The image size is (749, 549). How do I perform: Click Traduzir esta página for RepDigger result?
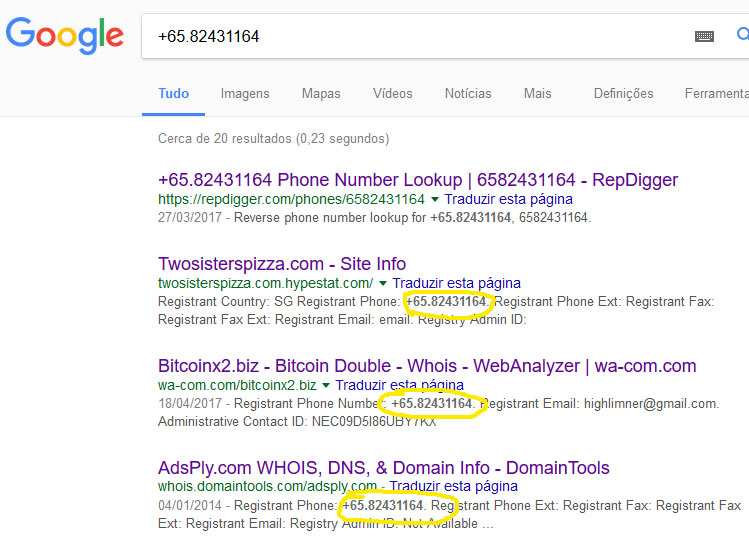(x=509, y=199)
